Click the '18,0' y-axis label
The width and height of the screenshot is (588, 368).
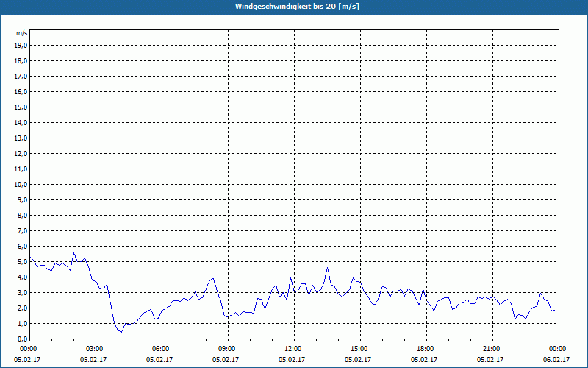(x=21, y=61)
